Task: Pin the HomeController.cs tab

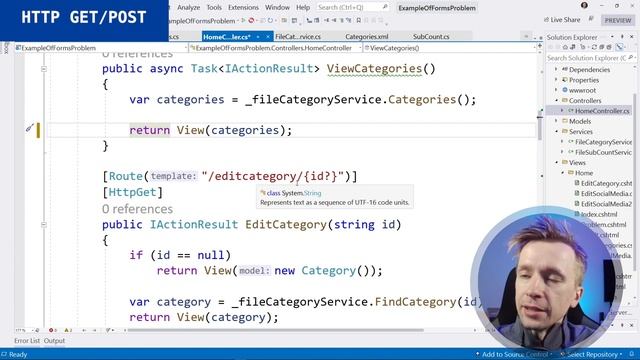Action: (x=258, y=37)
